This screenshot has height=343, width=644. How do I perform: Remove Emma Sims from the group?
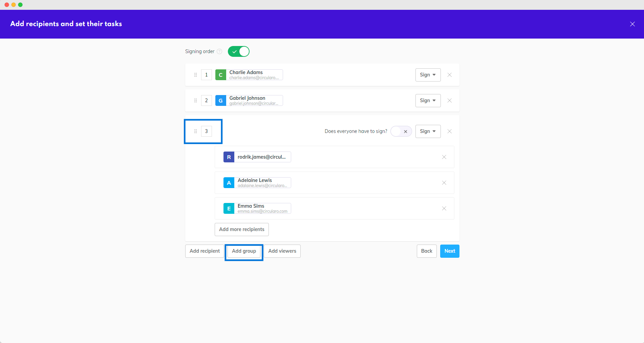[444, 208]
